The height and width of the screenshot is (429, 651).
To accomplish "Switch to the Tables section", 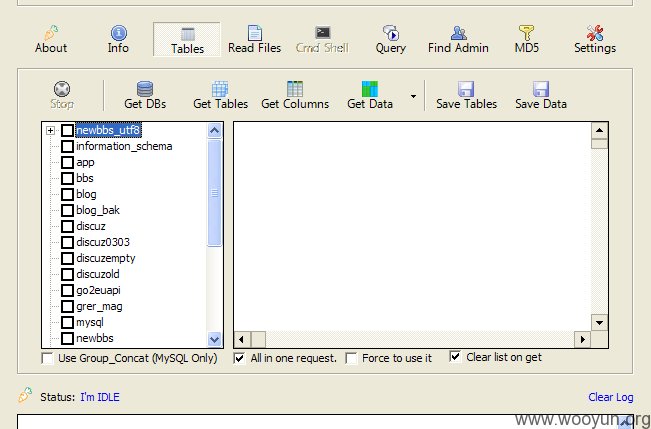I will [x=187, y=39].
